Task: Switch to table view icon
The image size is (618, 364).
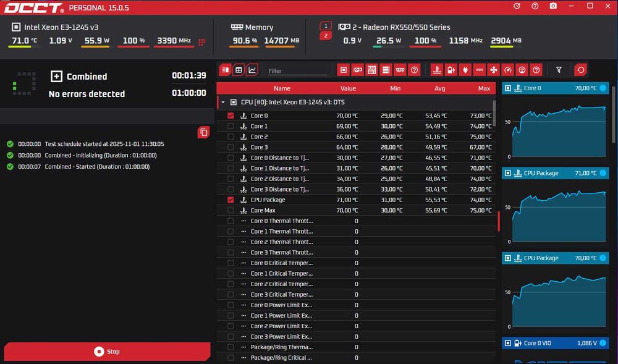Action: pyautogui.click(x=239, y=70)
